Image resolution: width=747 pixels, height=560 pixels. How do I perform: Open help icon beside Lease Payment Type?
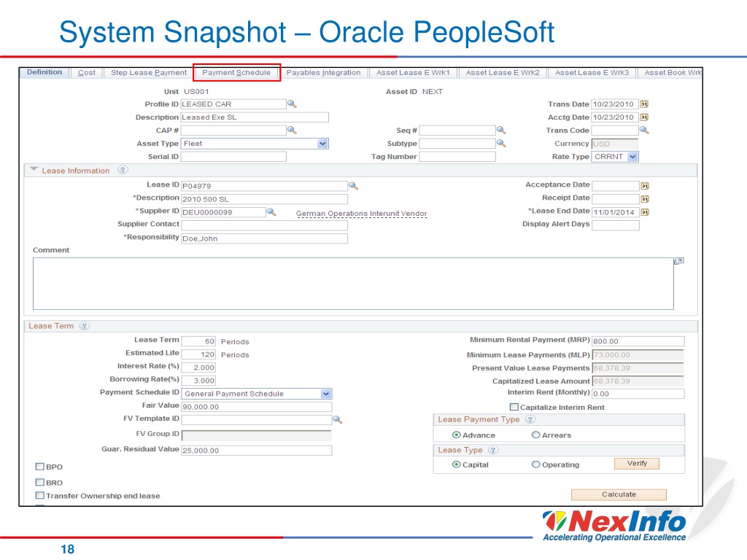pos(530,419)
